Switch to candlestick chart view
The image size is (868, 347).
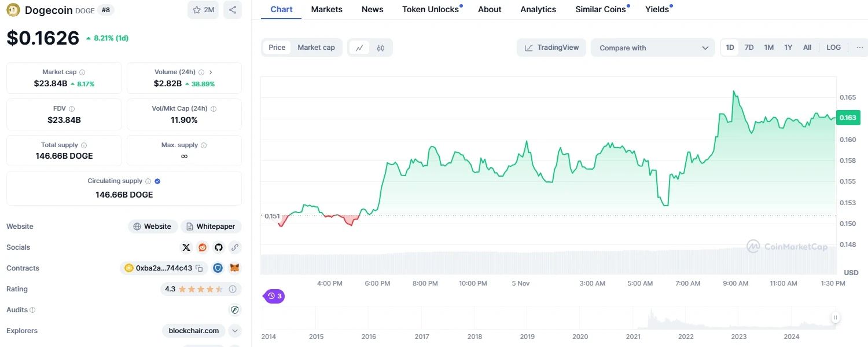point(381,48)
